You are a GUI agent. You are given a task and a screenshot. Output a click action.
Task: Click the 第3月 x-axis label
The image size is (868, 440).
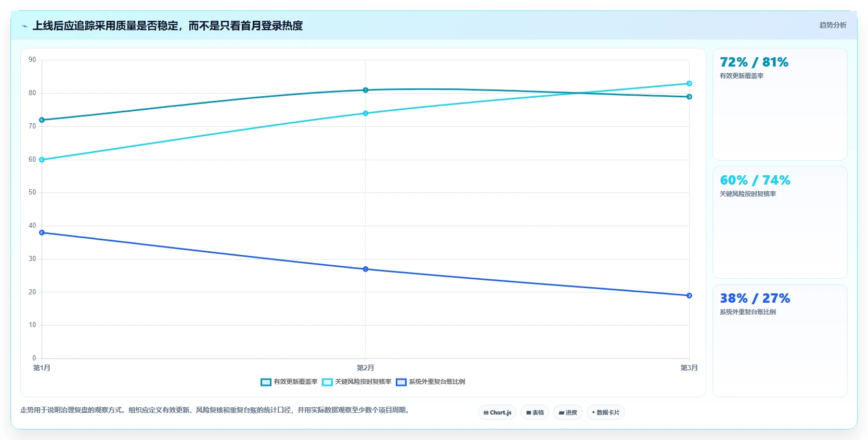(x=689, y=368)
